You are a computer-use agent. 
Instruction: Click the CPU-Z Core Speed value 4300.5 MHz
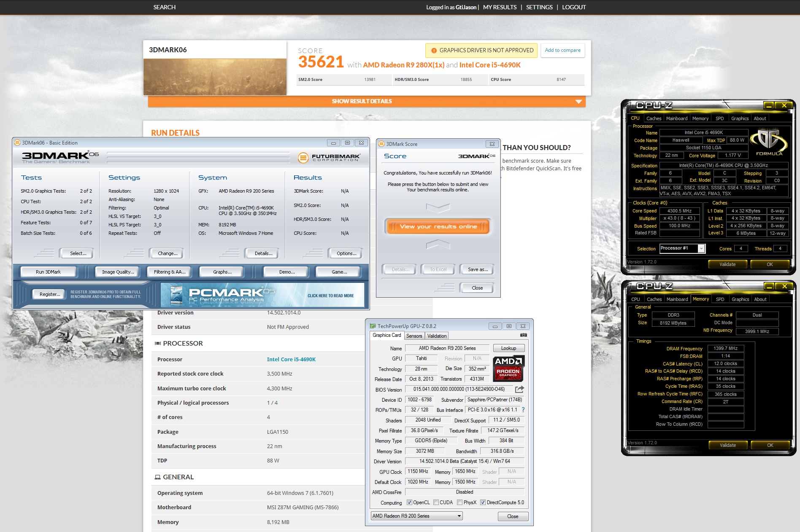[x=679, y=211]
